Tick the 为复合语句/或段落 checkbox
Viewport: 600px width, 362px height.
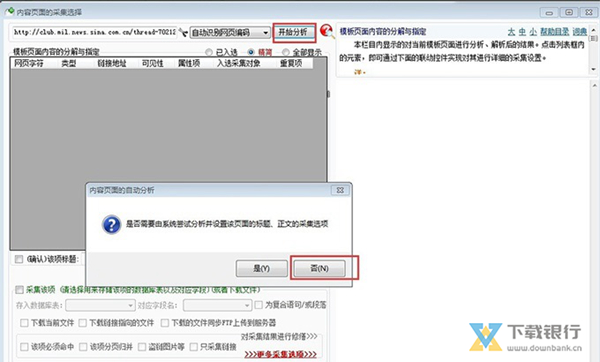259,305
